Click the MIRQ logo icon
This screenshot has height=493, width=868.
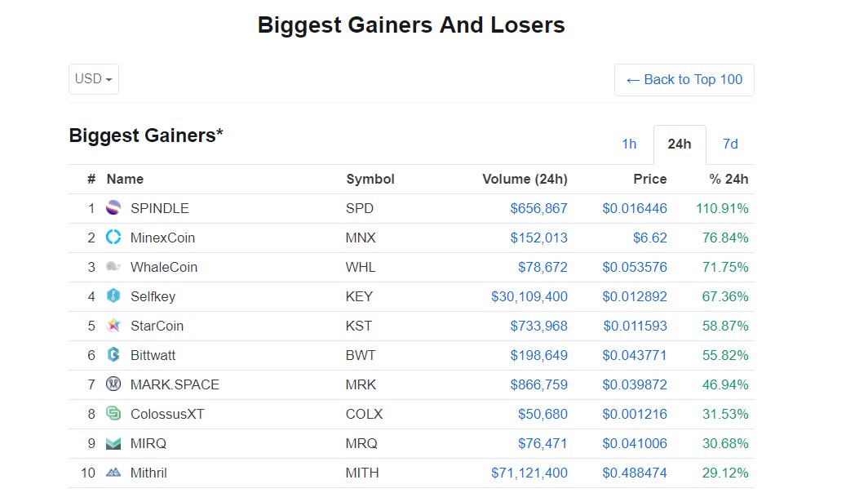(x=113, y=443)
